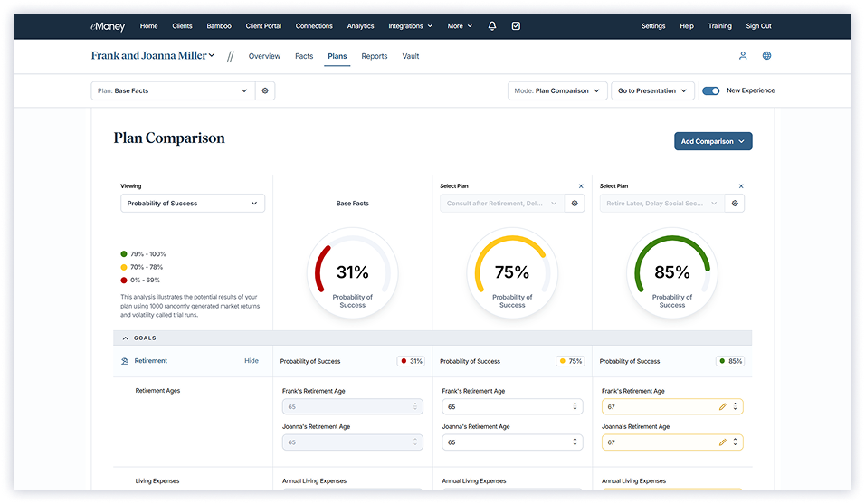The image size is (865, 504).
Task: Switch to the Facts tab
Action: pyautogui.click(x=304, y=56)
